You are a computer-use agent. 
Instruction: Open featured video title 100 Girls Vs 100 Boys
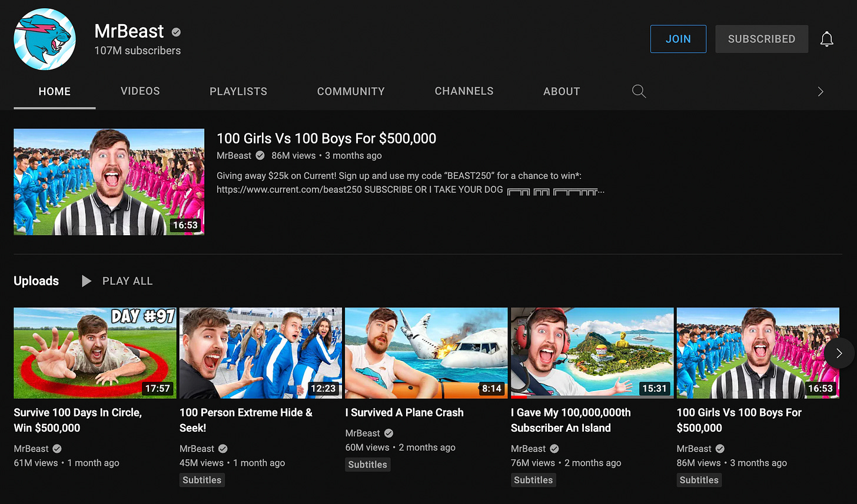[x=327, y=139]
